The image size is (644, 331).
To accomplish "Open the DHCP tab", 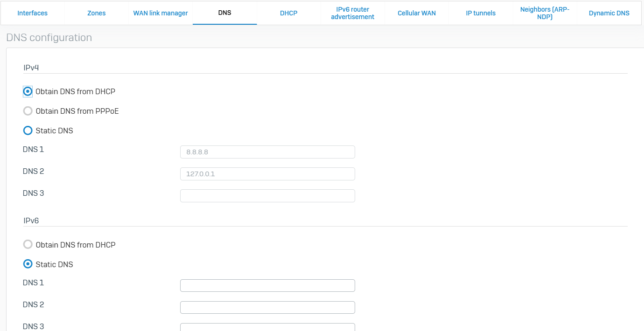I will pos(288,13).
